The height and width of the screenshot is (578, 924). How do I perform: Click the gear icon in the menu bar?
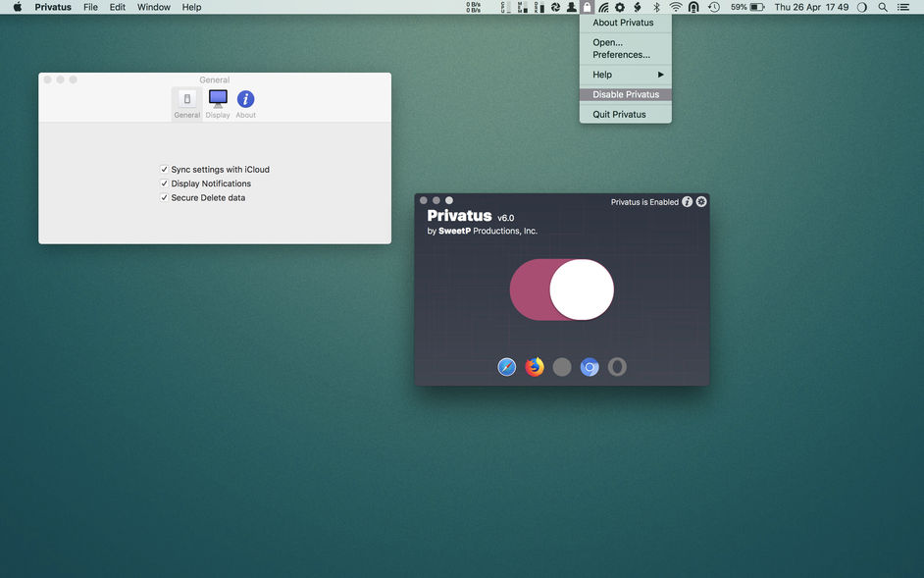[x=620, y=7]
